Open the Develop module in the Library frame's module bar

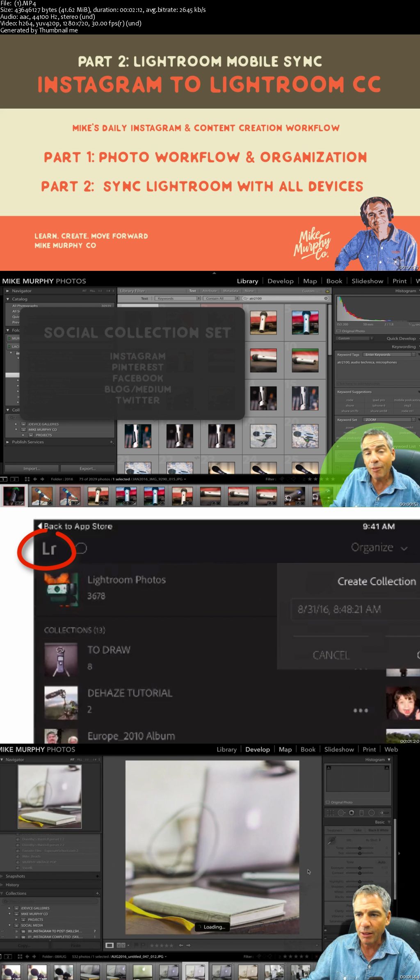tap(281, 281)
